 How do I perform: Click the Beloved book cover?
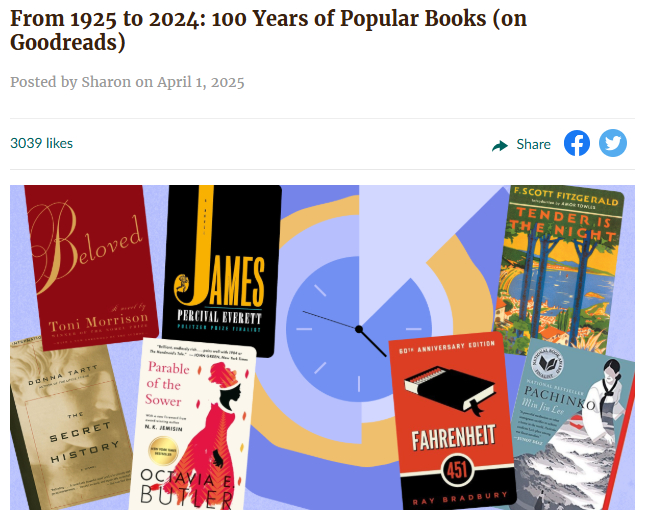91,265
